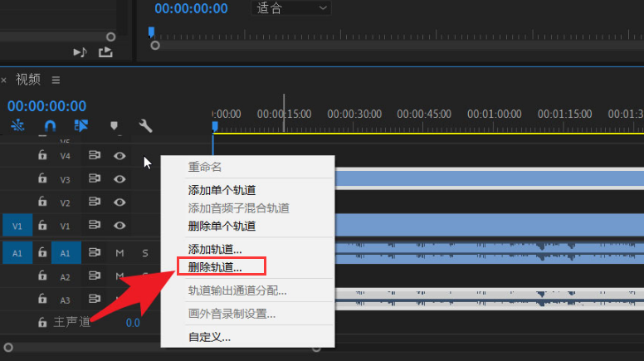Click ruler at 00:00:30:00 mark
This screenshot has width=644, height=361.
[x=354, y=114]
